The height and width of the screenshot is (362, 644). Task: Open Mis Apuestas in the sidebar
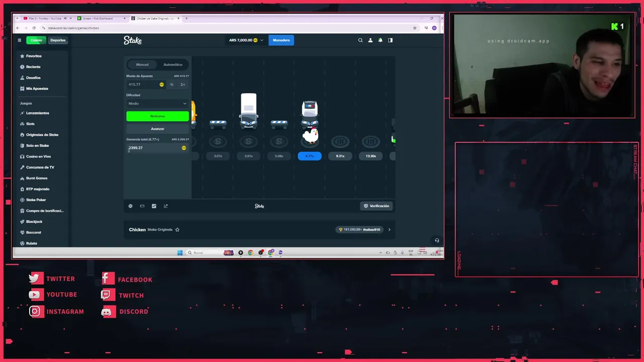click(x=37, y=88)
